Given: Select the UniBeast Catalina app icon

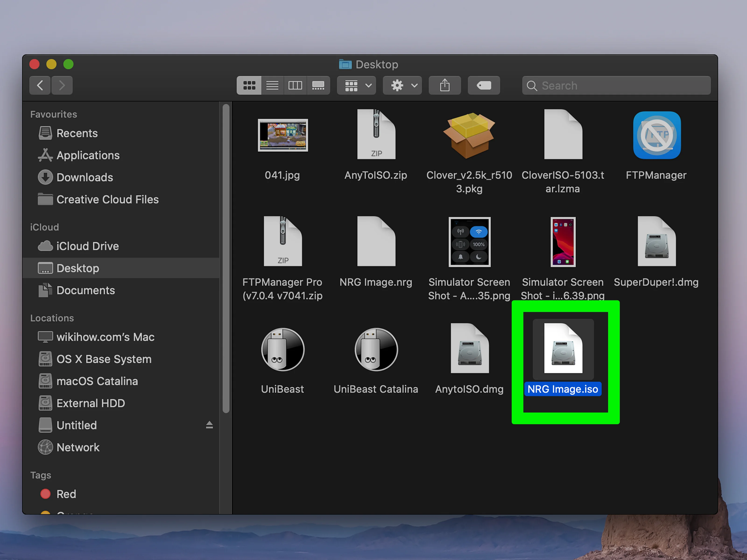Looking at the screenshot, I should tap(376, 350).
